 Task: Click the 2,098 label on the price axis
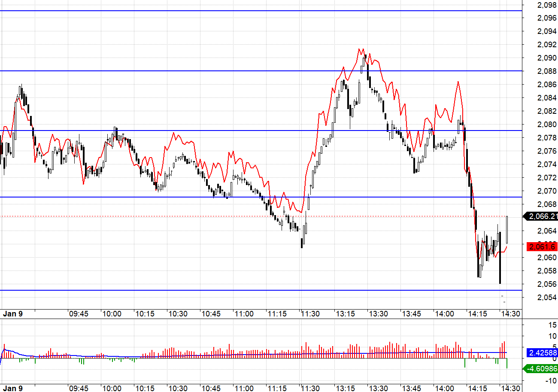[547, 5]
